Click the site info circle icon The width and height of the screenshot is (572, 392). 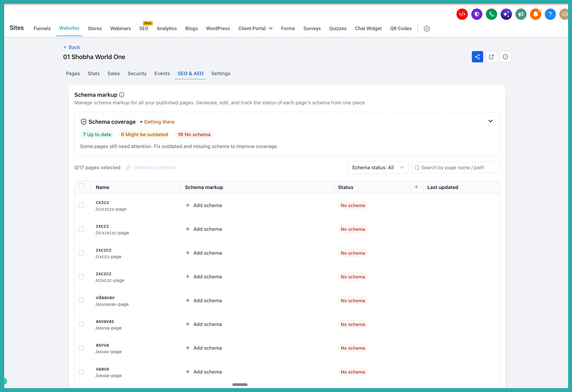pyautogui.click(x=505, y=57)
